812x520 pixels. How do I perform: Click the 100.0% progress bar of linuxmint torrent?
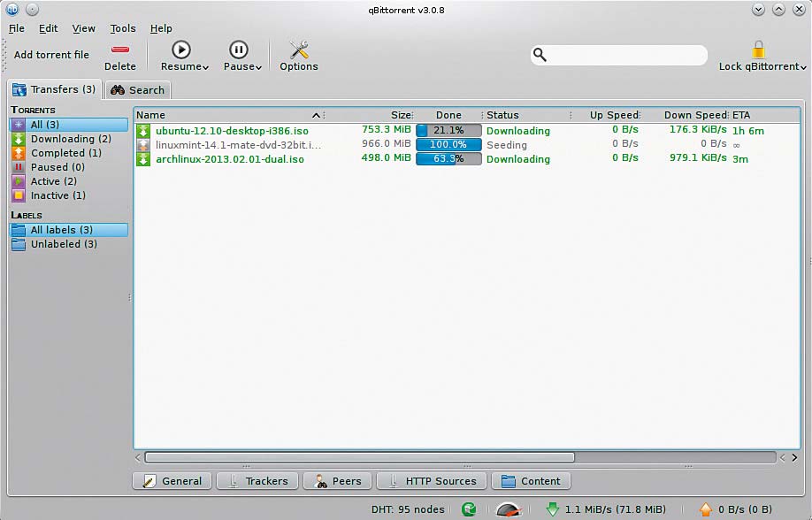pos(448,145)
